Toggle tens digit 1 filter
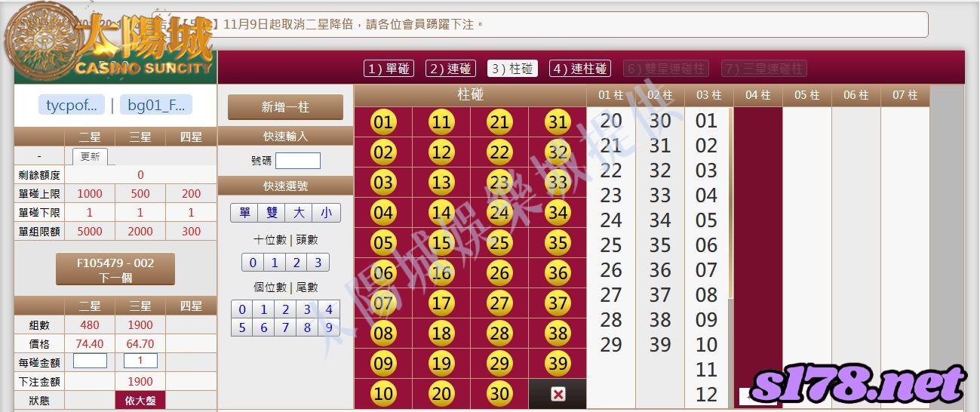This screenshot has height=412, width=980. point(275,263)
